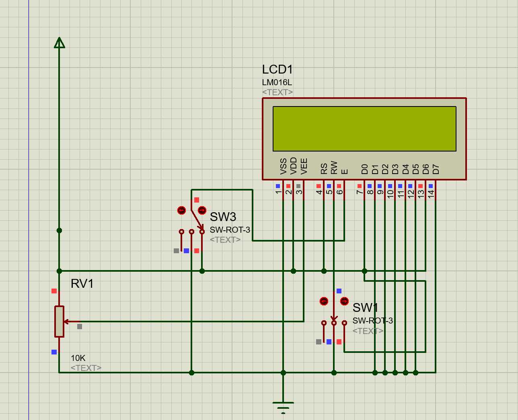This screenshot has width=518, height=420.
Task: Select the power terminal arrow symbol
Action: click(x=60, y=43)
